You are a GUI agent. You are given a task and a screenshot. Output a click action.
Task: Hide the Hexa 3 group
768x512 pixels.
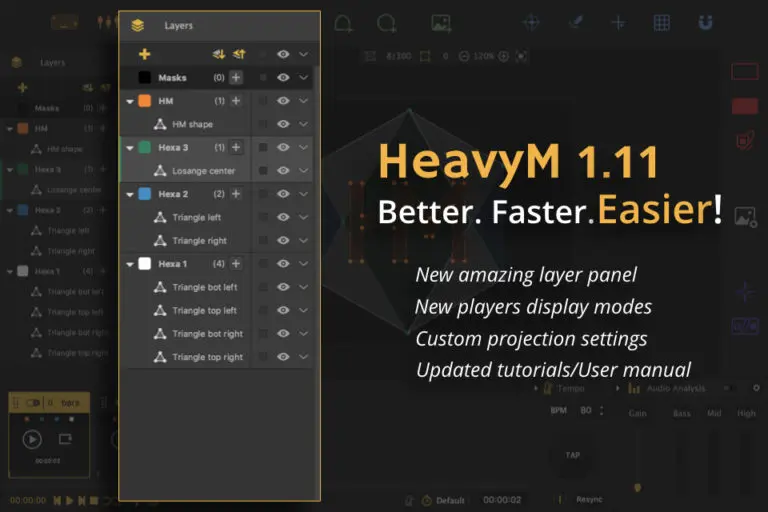coord(283,147)
